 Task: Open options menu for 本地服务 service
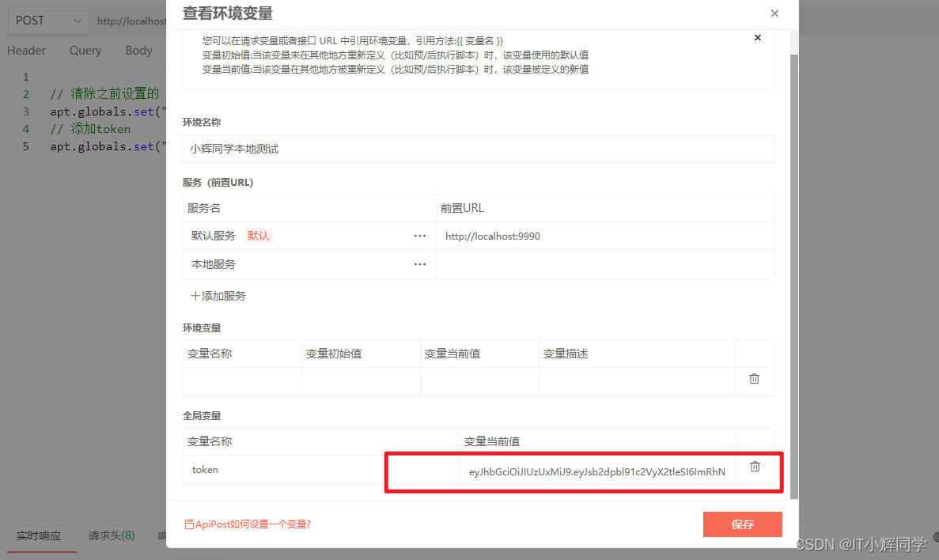pos(420,263)
